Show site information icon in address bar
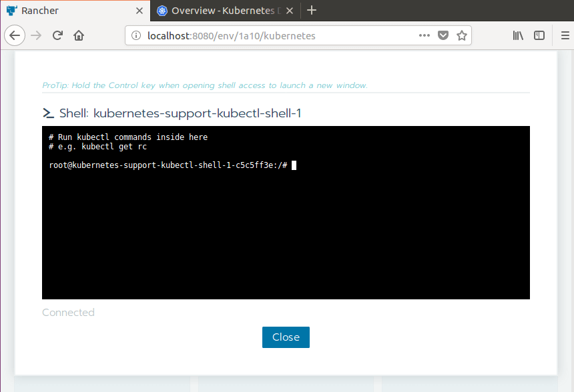Viewport: 574px width, 392px height. click(136, 35)
